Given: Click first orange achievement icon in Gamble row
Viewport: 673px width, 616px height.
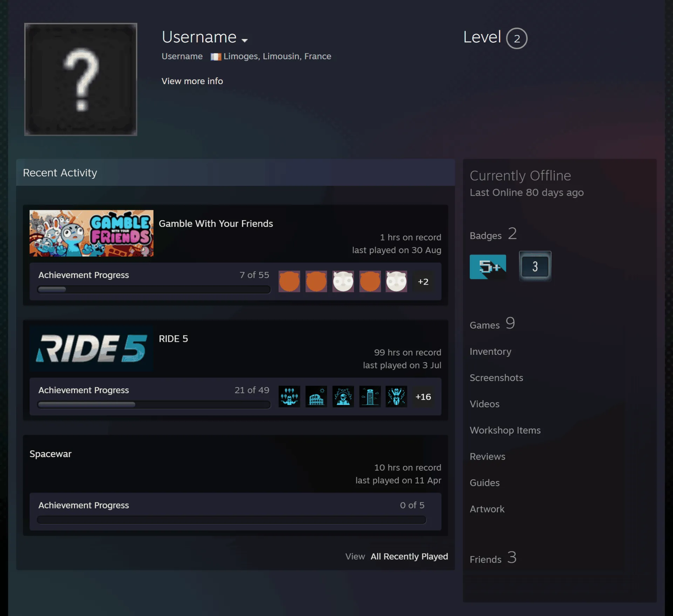Looking at the screenshot, I should (x=289, y=281).
